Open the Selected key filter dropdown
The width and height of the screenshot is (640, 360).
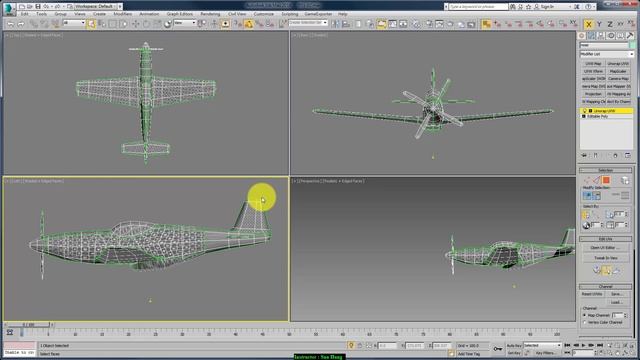542,346
